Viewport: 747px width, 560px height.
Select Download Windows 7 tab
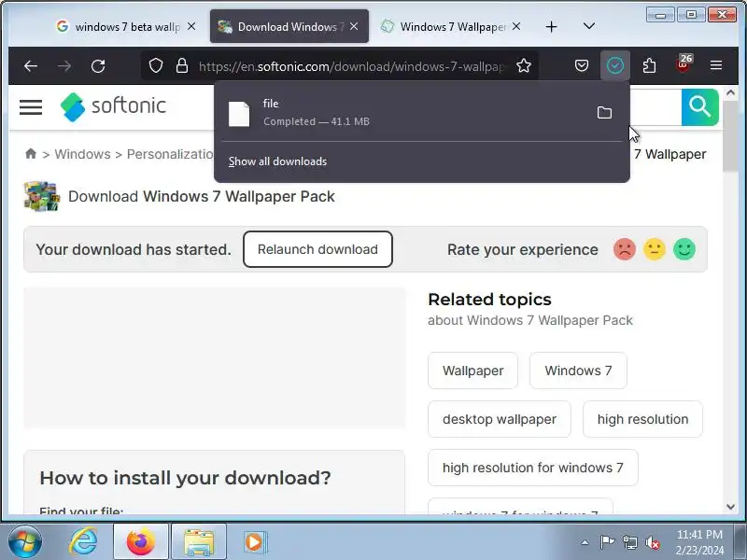289,27
